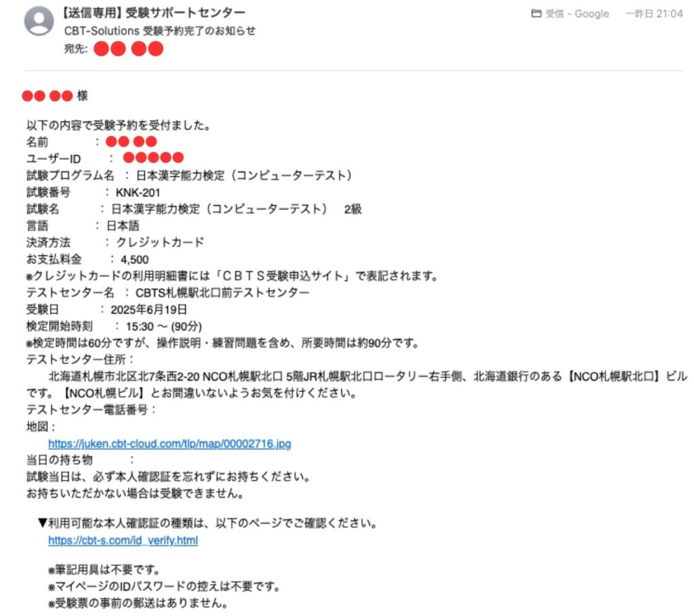Click the mailbox folder icon
694x616 pixels.
536,14
